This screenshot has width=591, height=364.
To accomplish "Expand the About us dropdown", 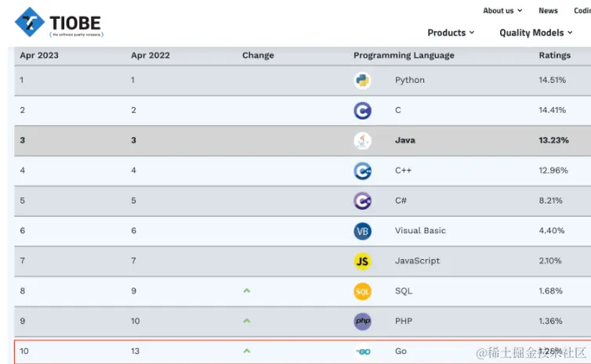I will tap(502, 11).
